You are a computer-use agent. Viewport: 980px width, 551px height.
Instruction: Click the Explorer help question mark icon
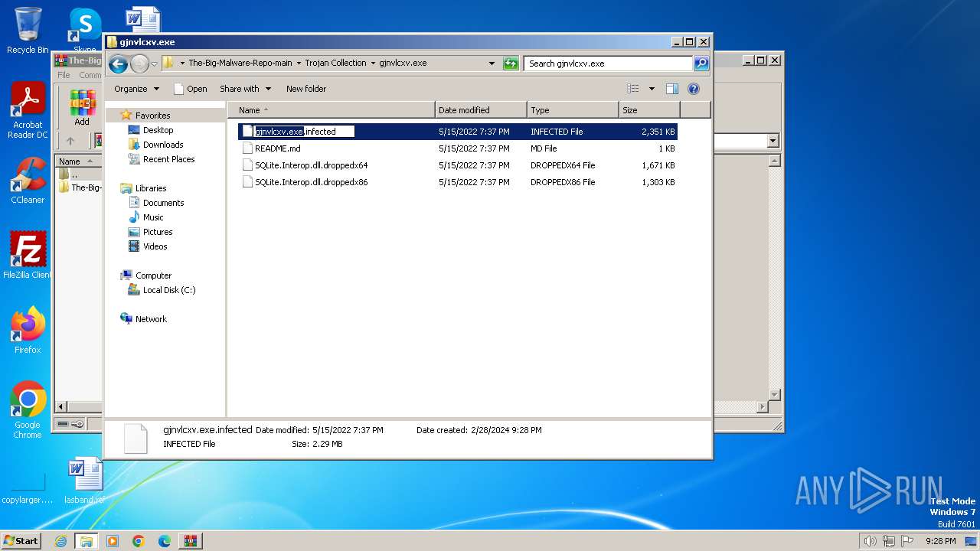tap(694, 89)
